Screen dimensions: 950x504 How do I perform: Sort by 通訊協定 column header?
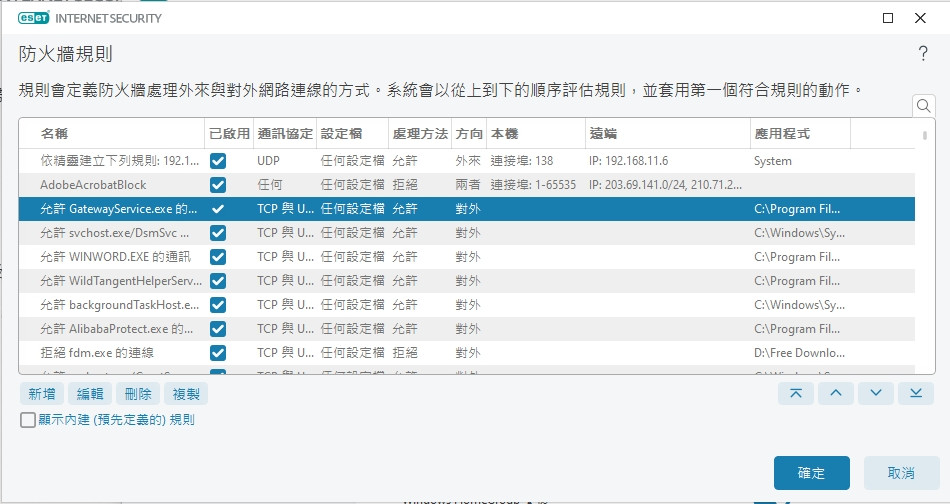coord(285,133)
